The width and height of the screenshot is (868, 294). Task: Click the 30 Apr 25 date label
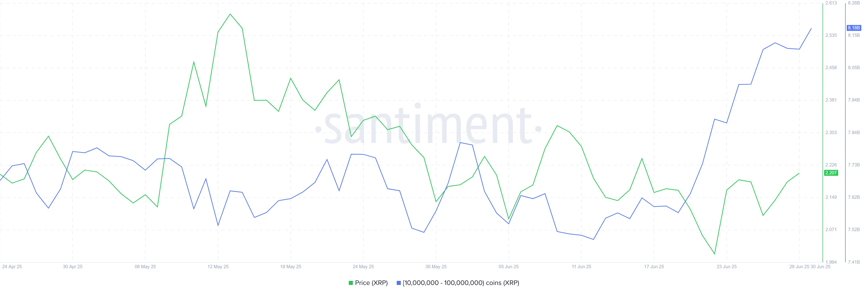(x=72, y=267)
